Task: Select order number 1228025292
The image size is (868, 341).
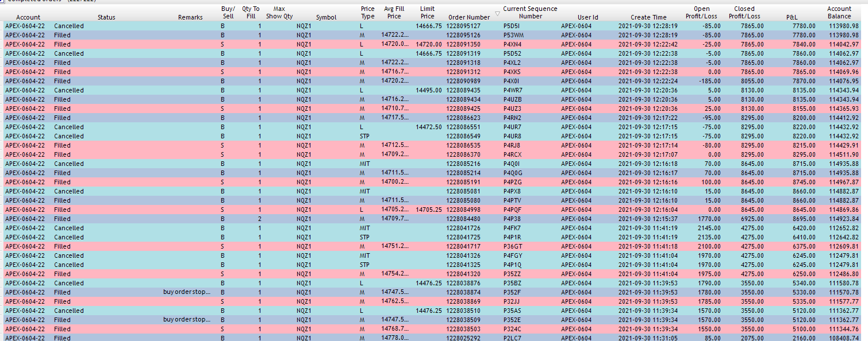Action: coord(463,338)
